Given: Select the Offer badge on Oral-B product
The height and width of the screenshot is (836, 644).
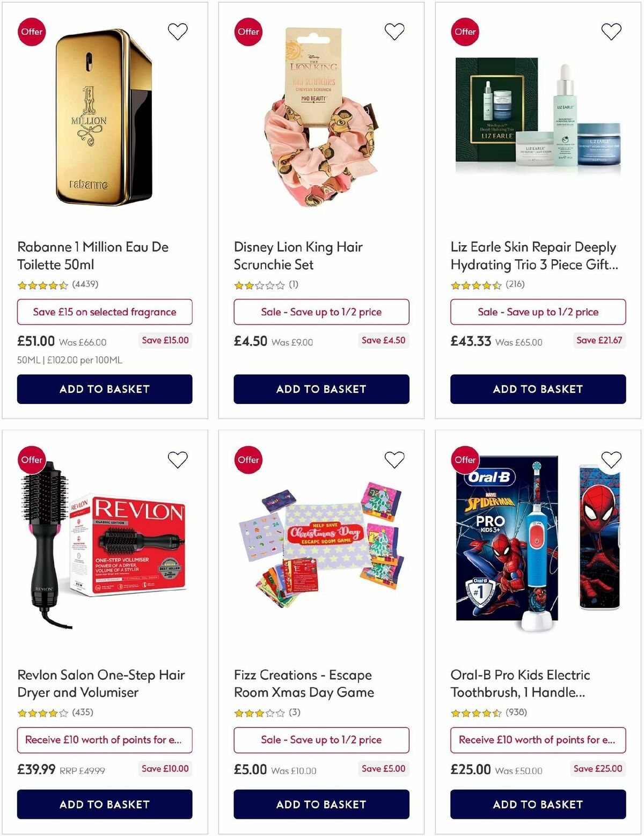Looking at the screenshot, I should pyautogui.click(x=465, y=460).
